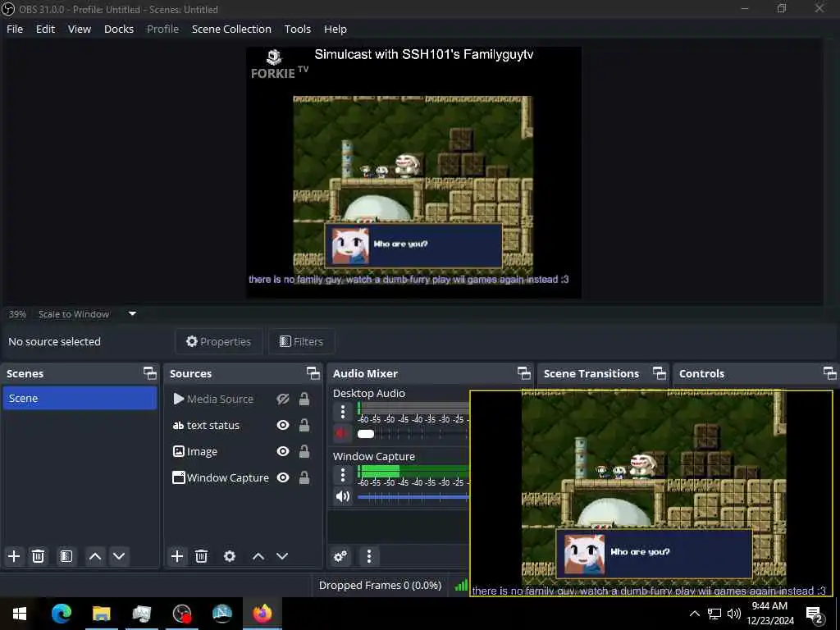Remove the selected scene
The image size is (840, 630).
click(38, 556)
